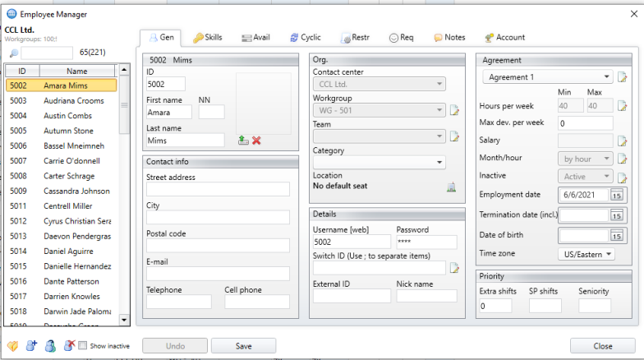644x360 pixels.
Task: Expand the Workgroup WG - 501 dropdown
Action: 379,110
